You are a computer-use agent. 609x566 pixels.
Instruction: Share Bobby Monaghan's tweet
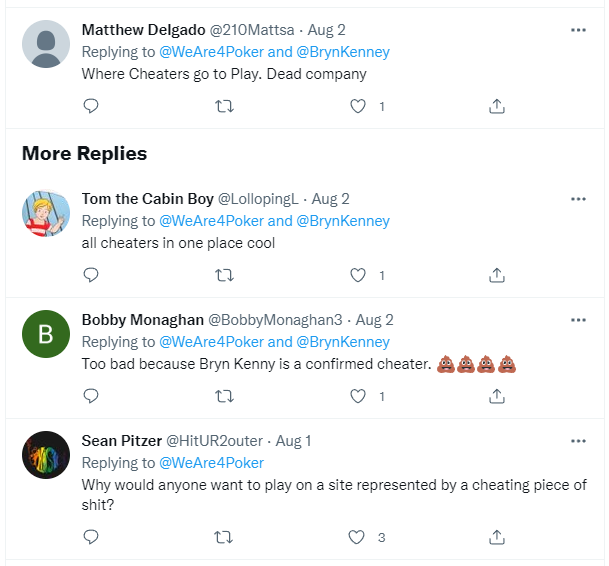coord(496,396)
